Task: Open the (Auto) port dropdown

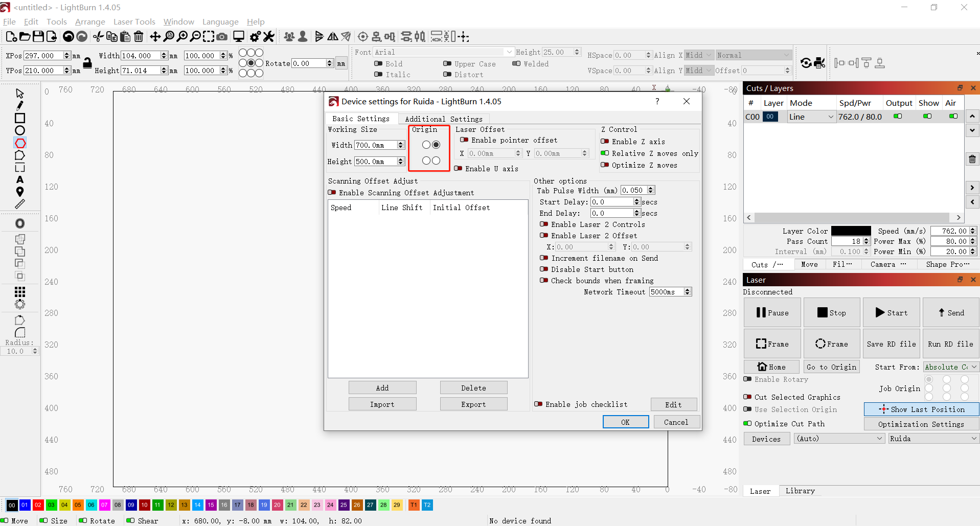Action: [x=839, y=439]
